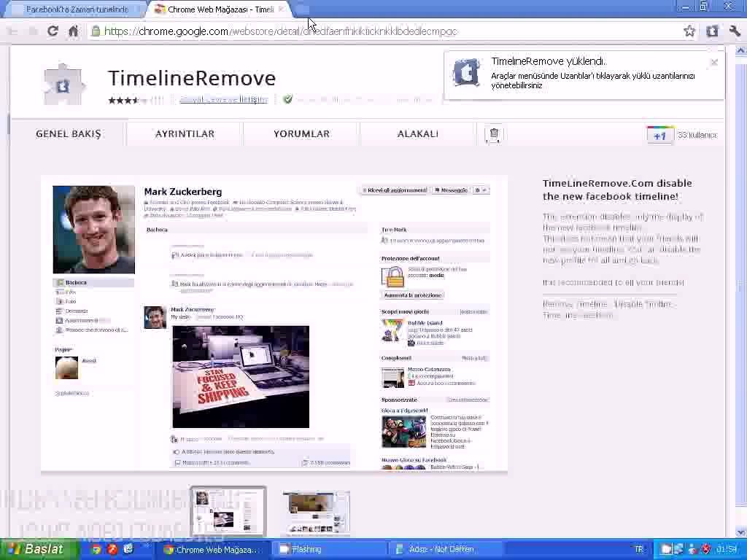The width and height of the screenshot is (747, 560).
Task: Open the wrench settings menu
Action: (x=734, y=31)
